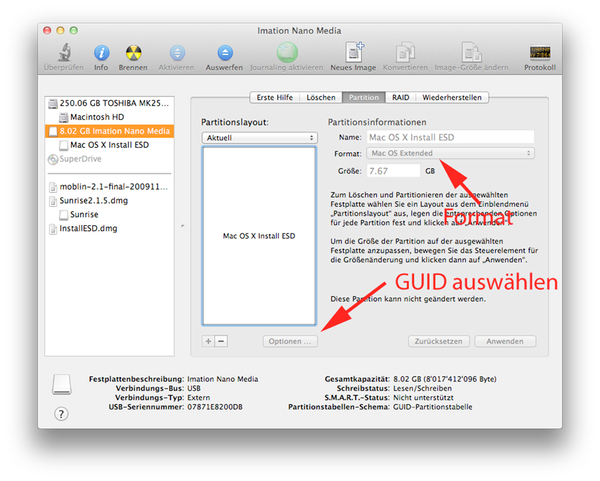Open the Protokoll log icon

(x=539, y=52)
